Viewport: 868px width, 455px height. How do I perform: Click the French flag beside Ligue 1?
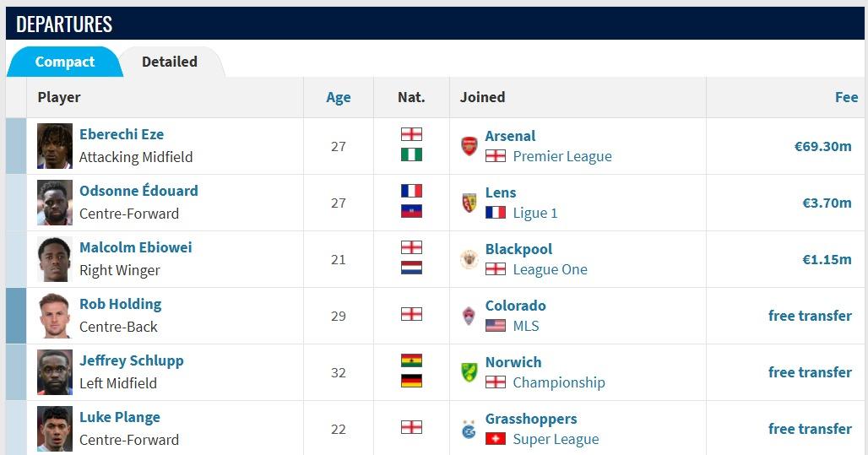point(496,213)
